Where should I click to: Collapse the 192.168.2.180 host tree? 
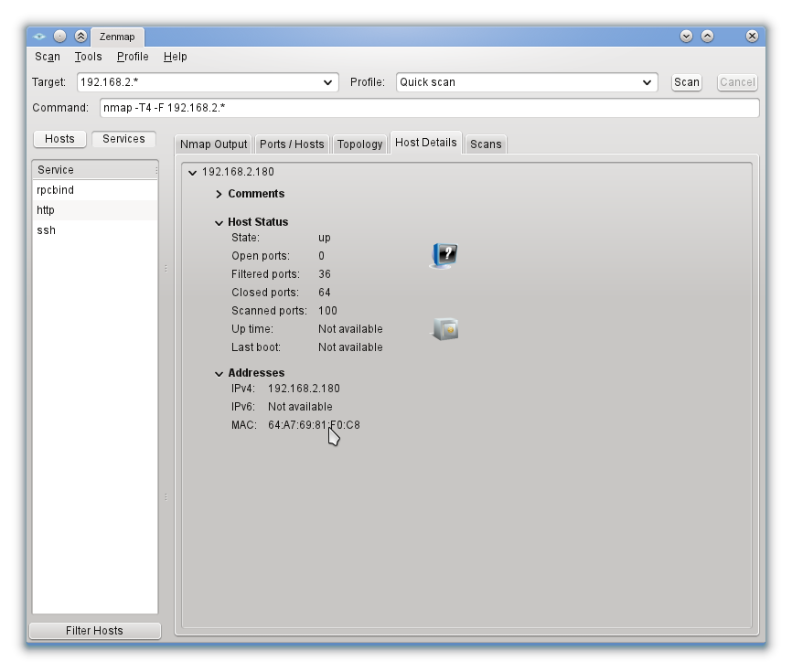pyautogui.click(x=192, y=172)
